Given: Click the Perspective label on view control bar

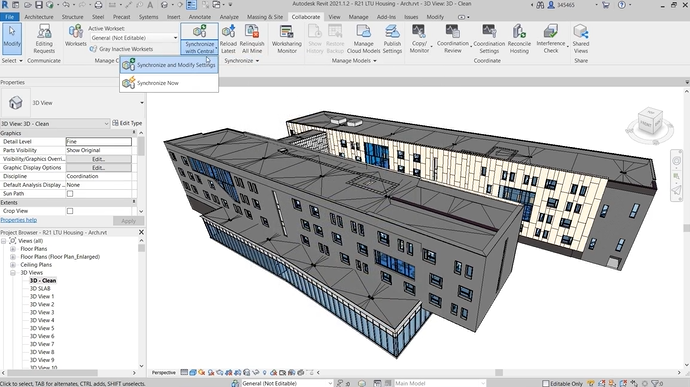Looking at the screenshot, I should coord(164,372).
